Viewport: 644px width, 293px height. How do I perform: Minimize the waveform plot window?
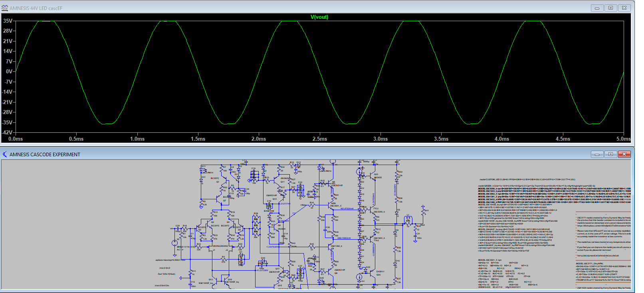coord(597,8)
